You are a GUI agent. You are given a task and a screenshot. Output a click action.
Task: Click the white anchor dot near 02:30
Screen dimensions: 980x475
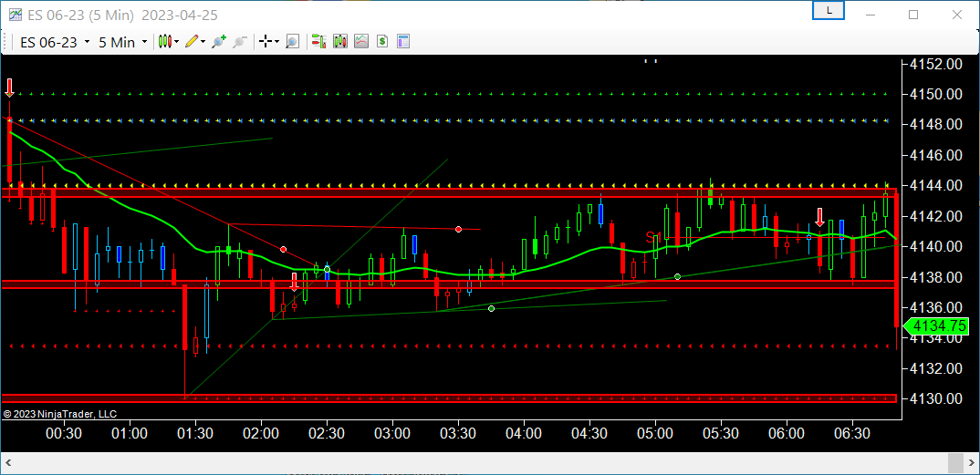pyautogui.click(x=327, y=270)
